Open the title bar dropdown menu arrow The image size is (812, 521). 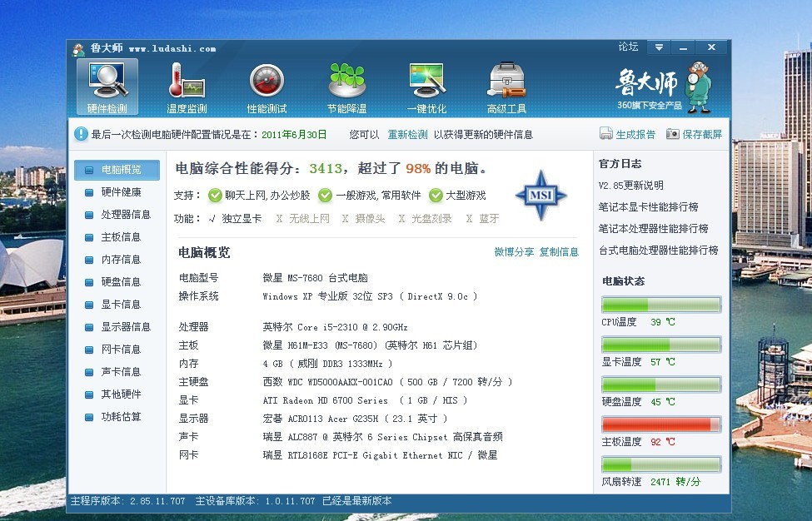click(659, 47)
